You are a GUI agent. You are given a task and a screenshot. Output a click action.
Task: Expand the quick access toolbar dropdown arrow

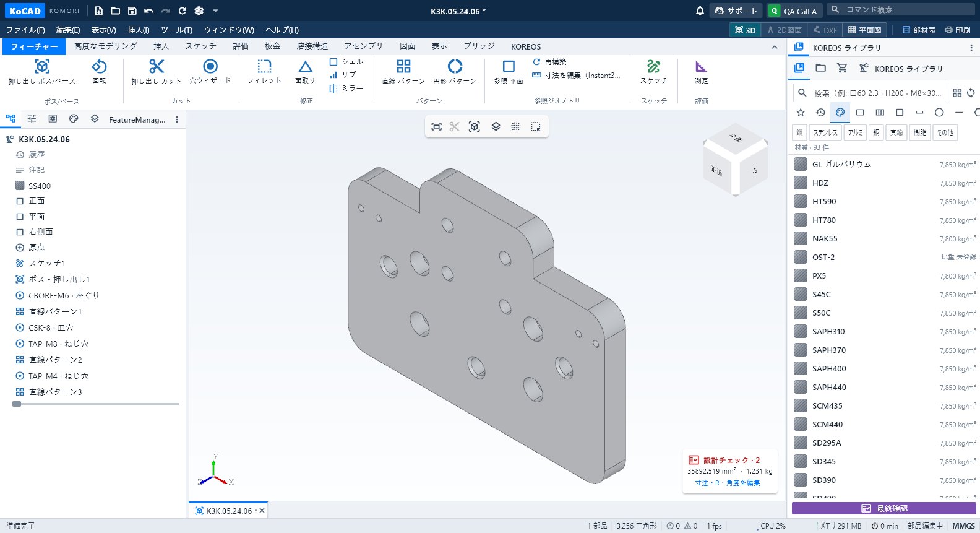point(215,11)
